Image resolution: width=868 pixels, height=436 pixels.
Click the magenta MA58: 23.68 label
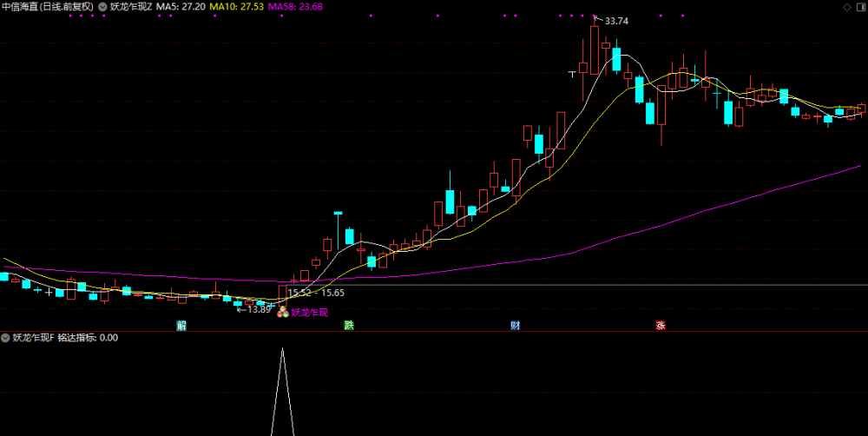point(295,7)
